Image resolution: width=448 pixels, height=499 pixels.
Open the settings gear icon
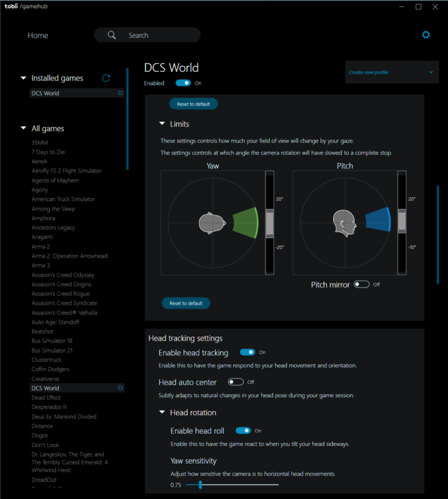point(426,35)
